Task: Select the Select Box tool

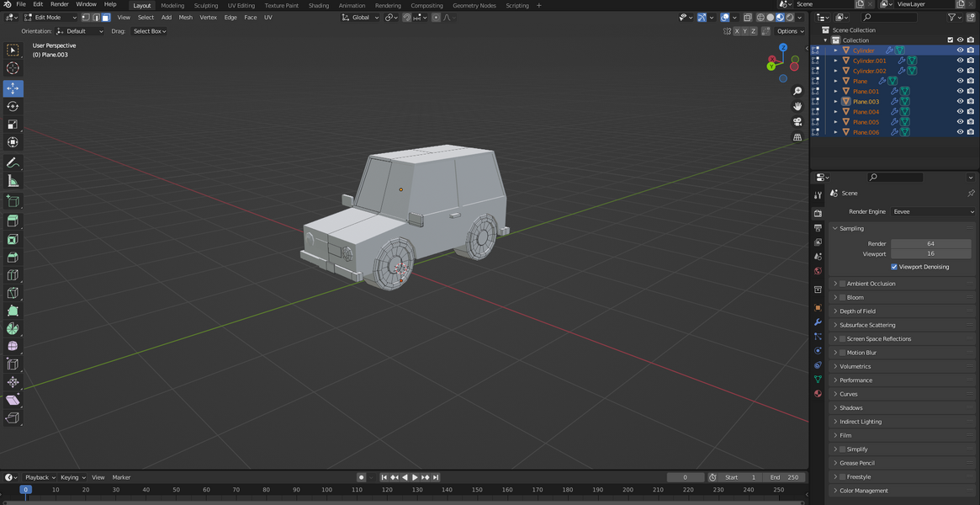Action: [x=13, y=50]
